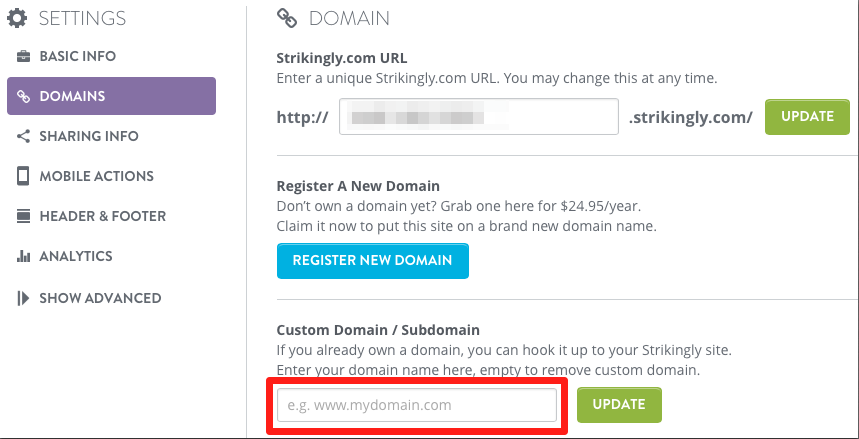The height and width of the screenshot is (439, 859).
Task: Select the Analytics menu item
Action: coord(76,256)
